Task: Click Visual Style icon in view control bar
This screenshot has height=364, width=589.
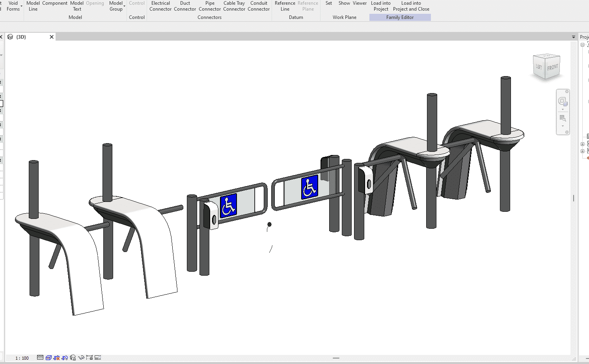Action: click(x=48, y=358)
